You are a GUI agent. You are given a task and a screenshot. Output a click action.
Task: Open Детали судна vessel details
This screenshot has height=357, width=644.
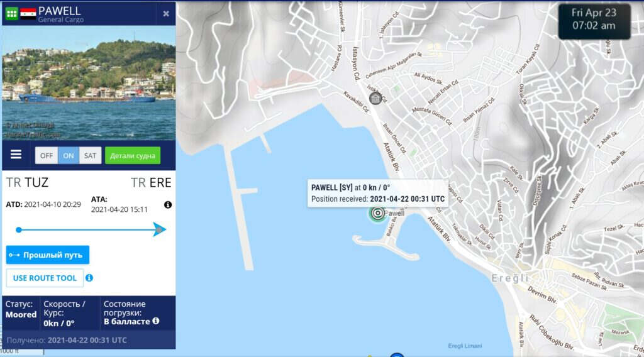pos(133,155)
